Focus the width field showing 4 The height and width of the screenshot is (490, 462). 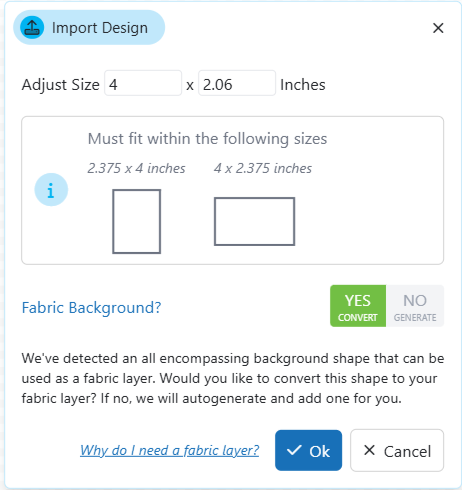pos(143,83)
